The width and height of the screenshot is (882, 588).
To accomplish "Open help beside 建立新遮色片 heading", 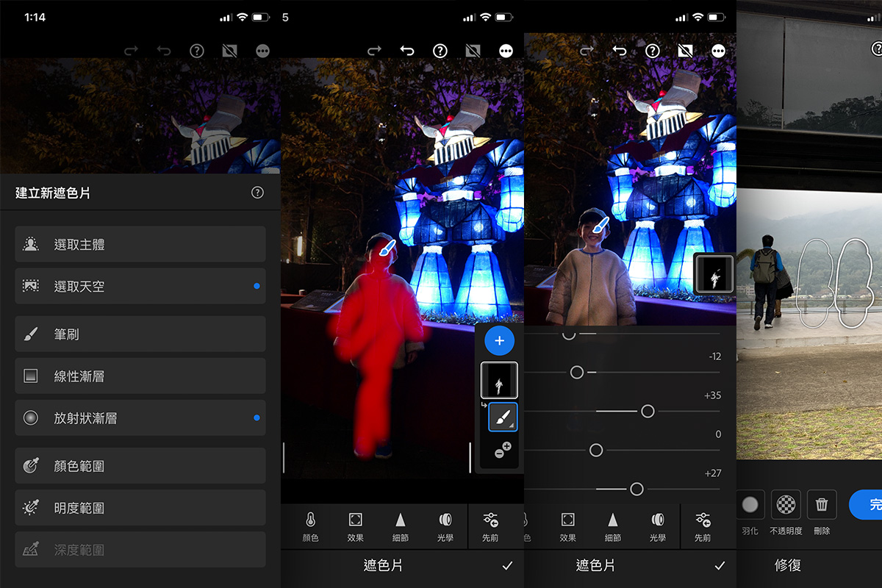I will point(257,193).
